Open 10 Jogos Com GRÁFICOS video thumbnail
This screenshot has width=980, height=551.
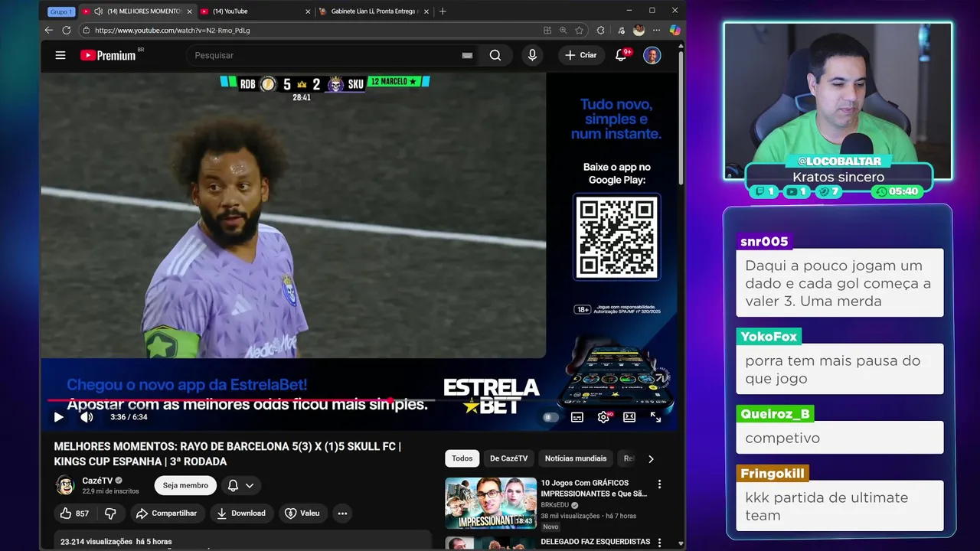pyautogui.click(x=491, y=503)
